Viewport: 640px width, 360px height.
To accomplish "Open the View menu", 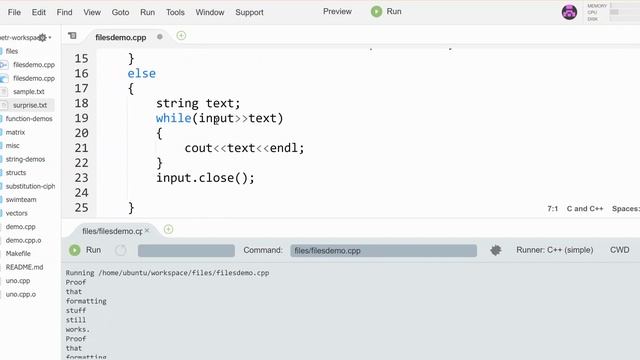I will (x=92, y=12).
